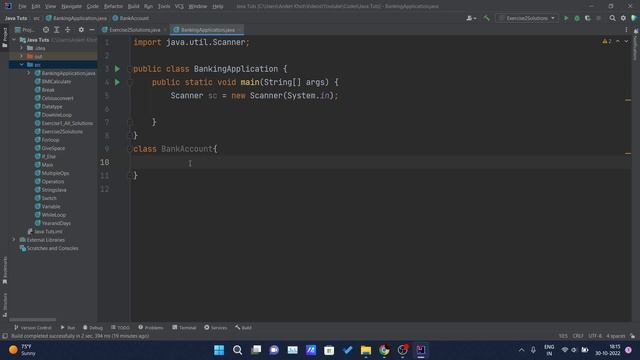Open the Project view selector dropdown
Viewport: 640px width, 360px height.
point(24,30)
